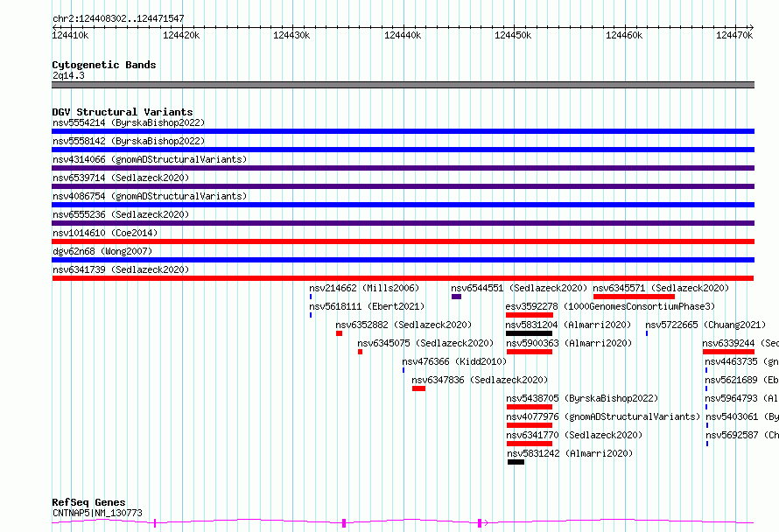The height and width of the screenshot is (532, 779).
Task: Click the 124440k ruler label
Action: pos(403,35)
